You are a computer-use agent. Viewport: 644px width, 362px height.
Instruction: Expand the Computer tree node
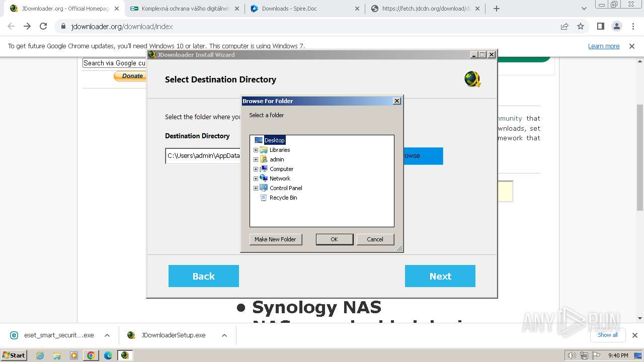pyautogui.click(x=256, y=169)
